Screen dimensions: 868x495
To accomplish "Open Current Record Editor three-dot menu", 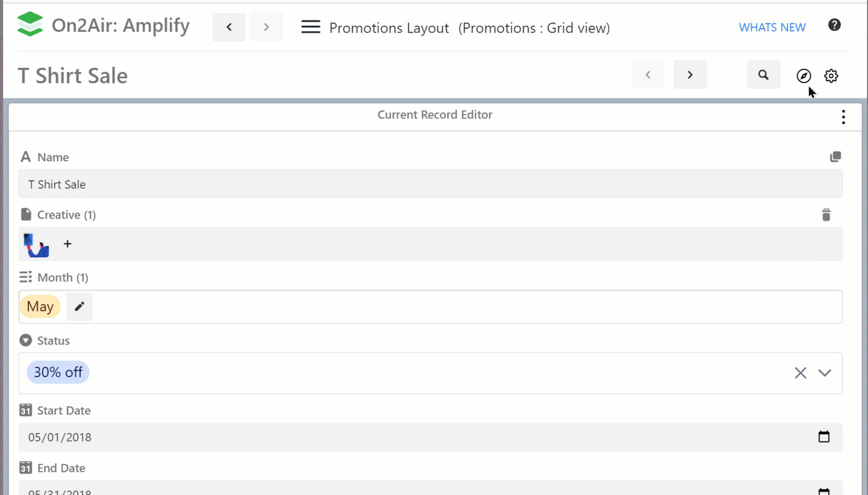I will pyautogui.click(x=843, y=117).
